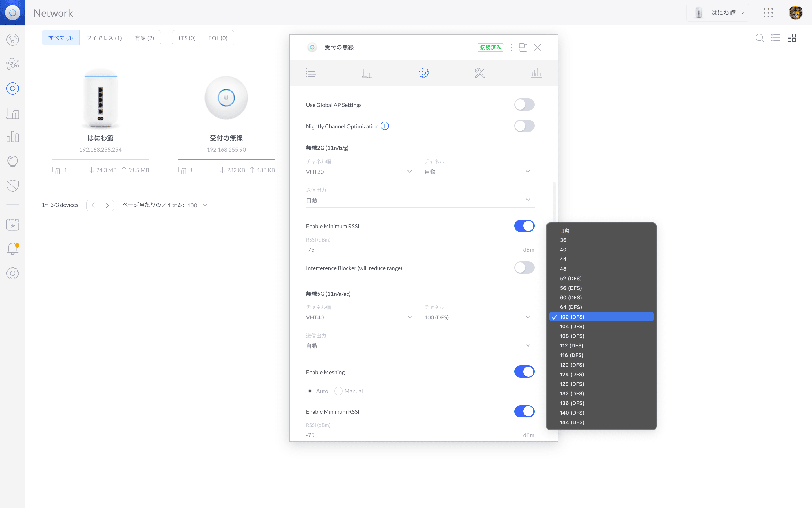Screen dimensions: 812x508
Task: Open the device panel more options menu
Action: pos(511,47)
